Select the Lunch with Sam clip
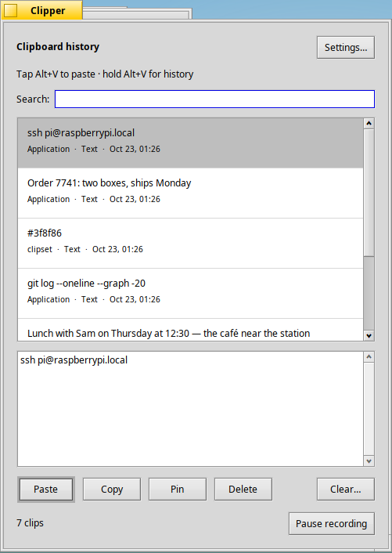The image size is (392, 553). (191, 330)
